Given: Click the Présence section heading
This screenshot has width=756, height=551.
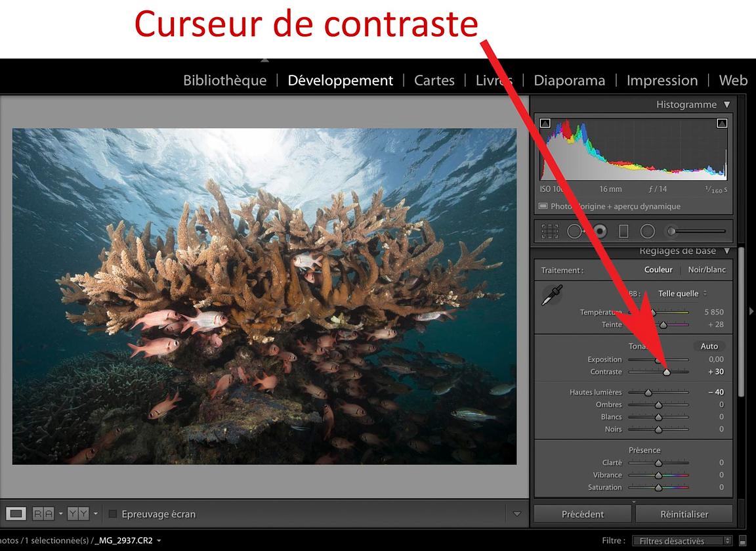Looking at the screenshot, I should coord(644,450).
